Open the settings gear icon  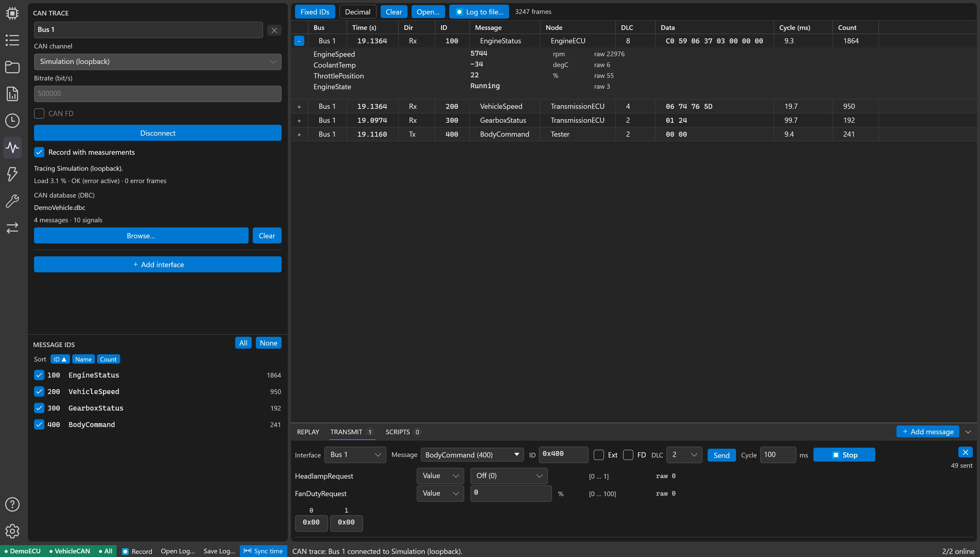tap(12, 531)
